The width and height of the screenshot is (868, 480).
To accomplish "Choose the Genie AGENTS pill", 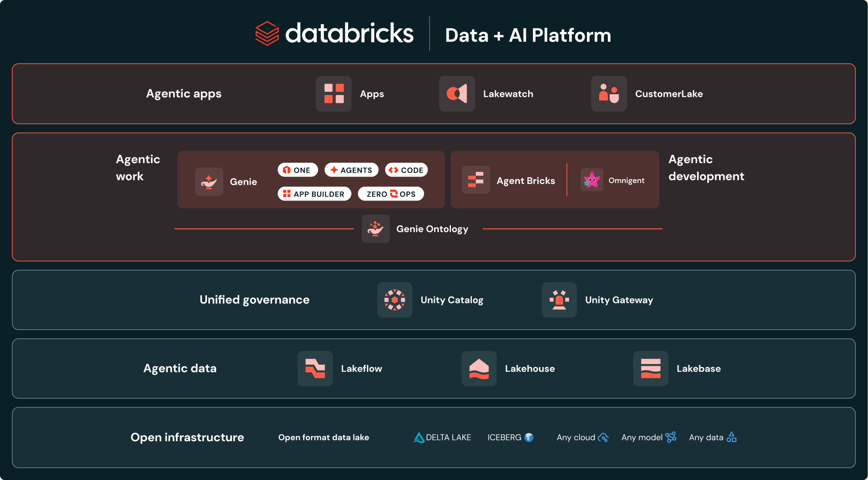I will point(351,170).
